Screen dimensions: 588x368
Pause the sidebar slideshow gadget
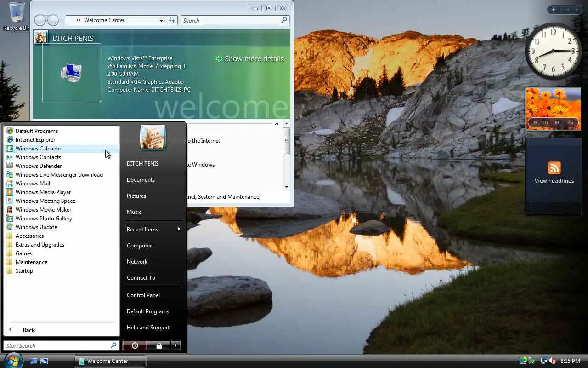tap(546, 122)
